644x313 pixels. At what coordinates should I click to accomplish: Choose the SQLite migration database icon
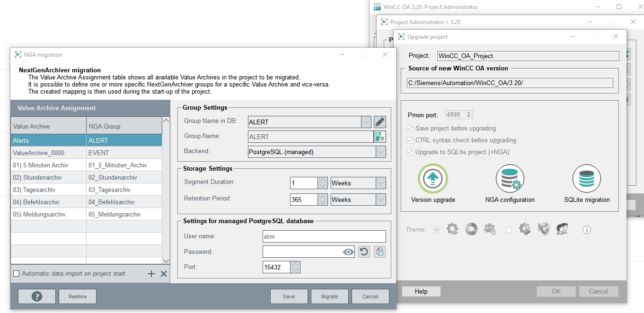587,179
